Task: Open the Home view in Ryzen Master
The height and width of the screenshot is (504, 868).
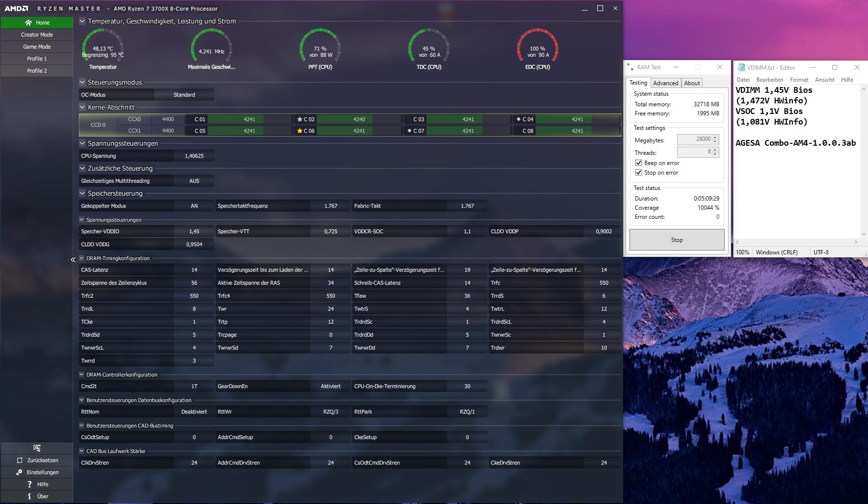Action: click(x=37, y=23)
